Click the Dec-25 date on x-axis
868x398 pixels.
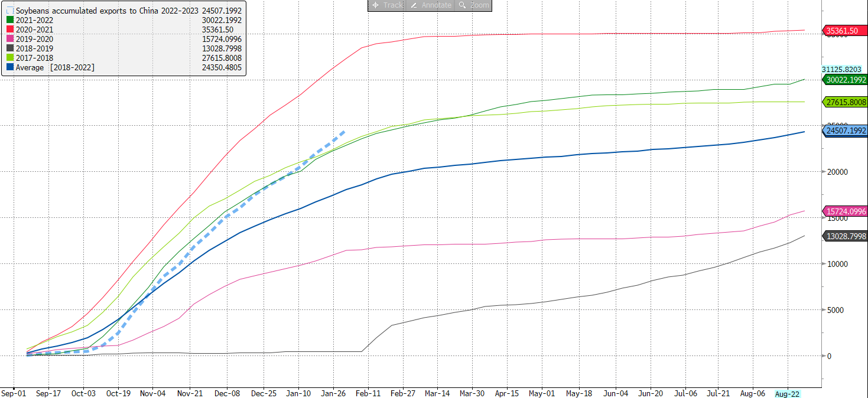pos(264,393)
